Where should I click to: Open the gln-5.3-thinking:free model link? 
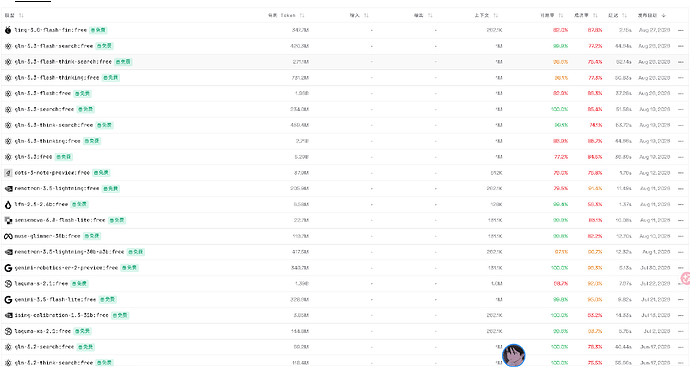click(48, 141)
